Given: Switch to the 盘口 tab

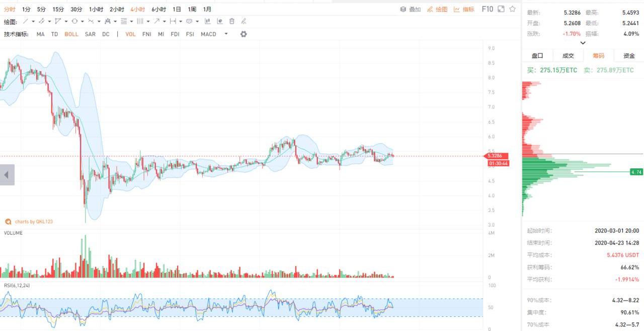Looking at the screenshot, I should click(537, 56).
